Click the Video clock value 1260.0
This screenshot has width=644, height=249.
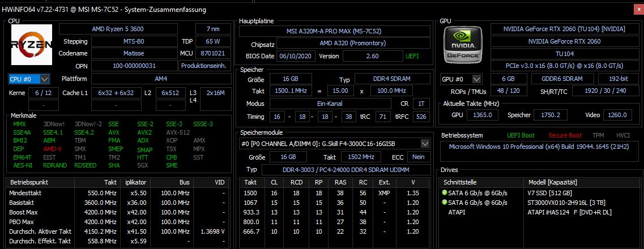point(618,115)
